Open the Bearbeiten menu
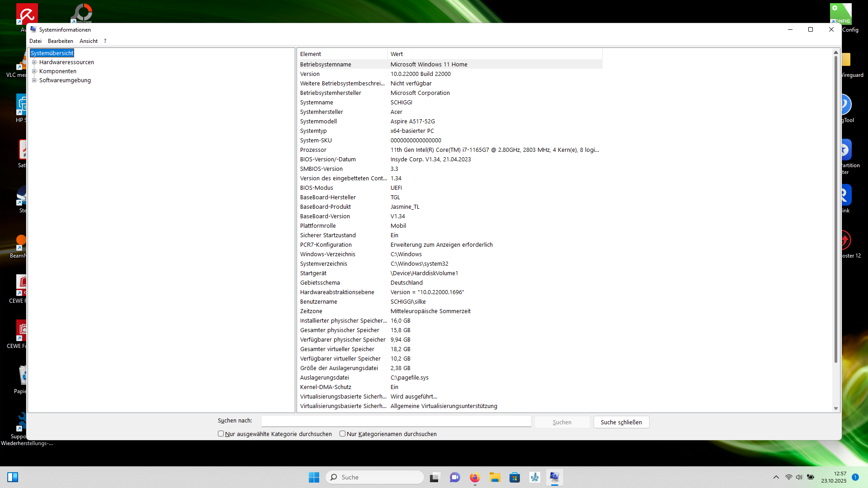868x488 pixels. point(61,41)
